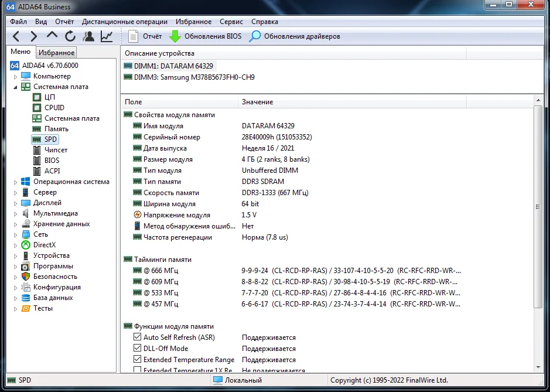Click the Устройства icon in the tree
The width and height of the screenshot is (550, 392).
tap(26, 255)
